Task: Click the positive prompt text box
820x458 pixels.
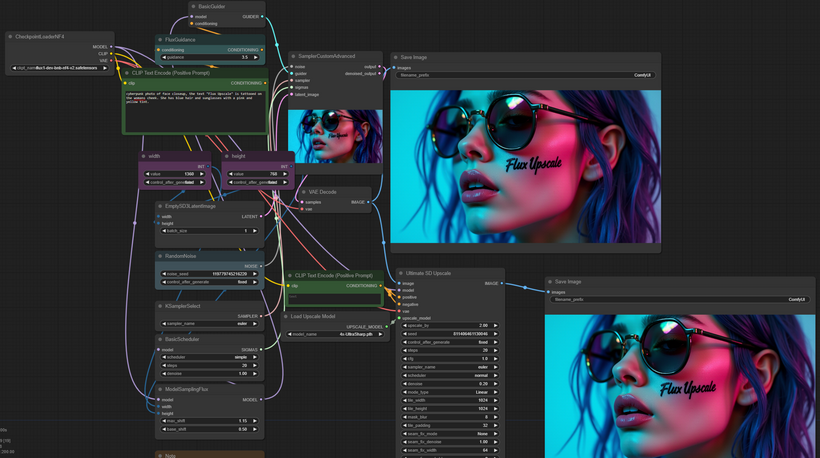Action: click(195, 110)
